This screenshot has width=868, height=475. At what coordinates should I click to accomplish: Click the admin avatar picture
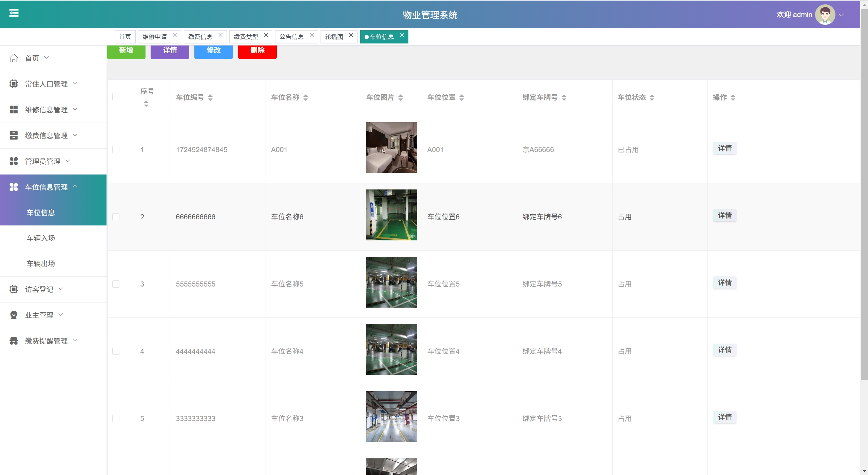point(825,15)
